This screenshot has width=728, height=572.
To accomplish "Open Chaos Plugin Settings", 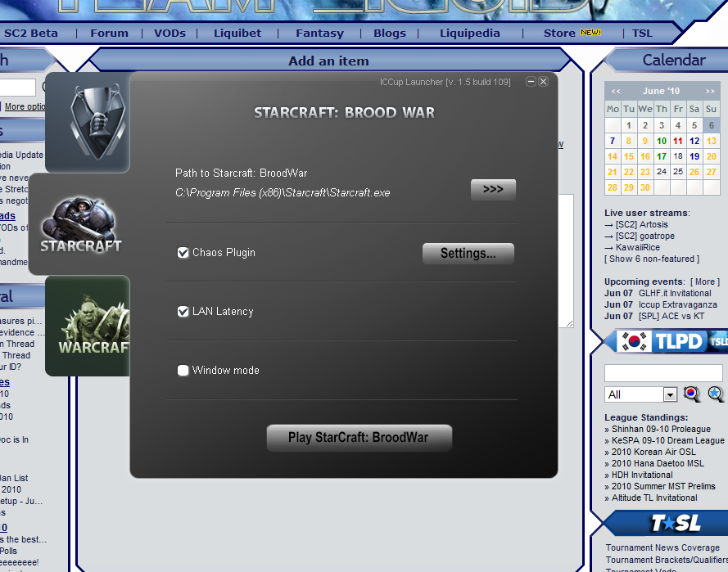I will coord(468,254).
